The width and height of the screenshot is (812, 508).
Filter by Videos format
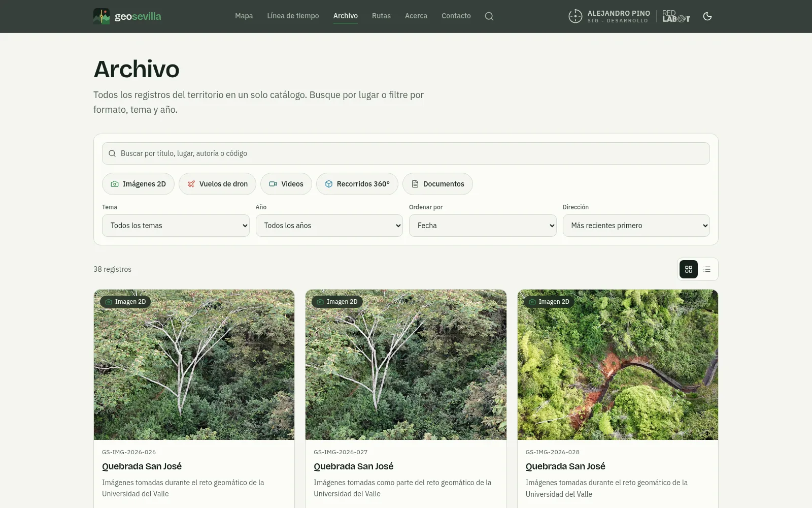(286, 184)
